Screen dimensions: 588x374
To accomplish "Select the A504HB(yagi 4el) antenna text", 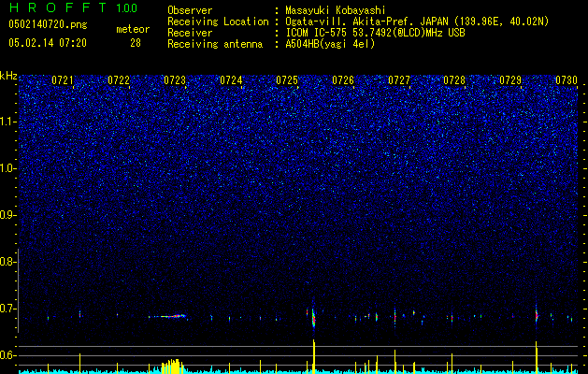I will point(330,44).
